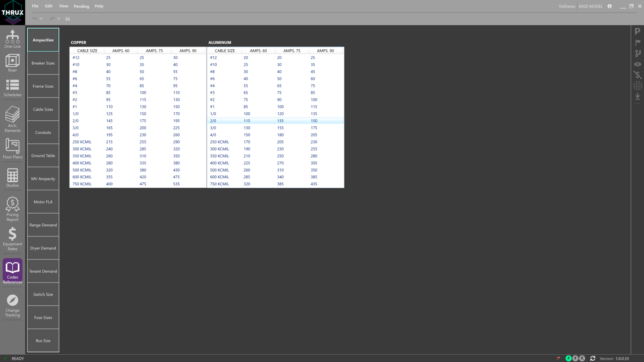Click Copper table AMPS. 75 column header

coord(154,51)
